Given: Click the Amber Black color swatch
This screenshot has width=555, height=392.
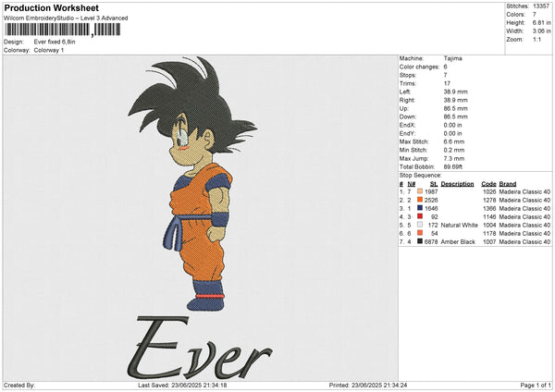Looking at the screenshot, I should pos(420,241).
